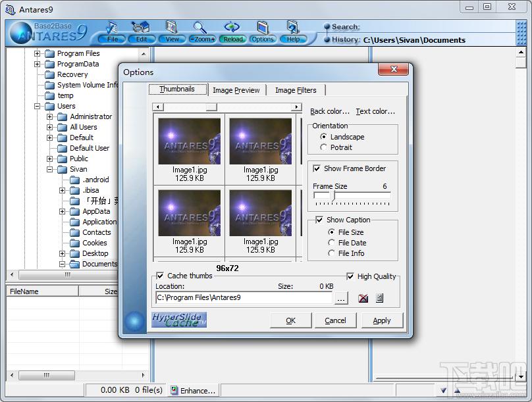Close the Options dialog
The height and width of the screenshot is (402, 532).
click(x=394, y=69)
